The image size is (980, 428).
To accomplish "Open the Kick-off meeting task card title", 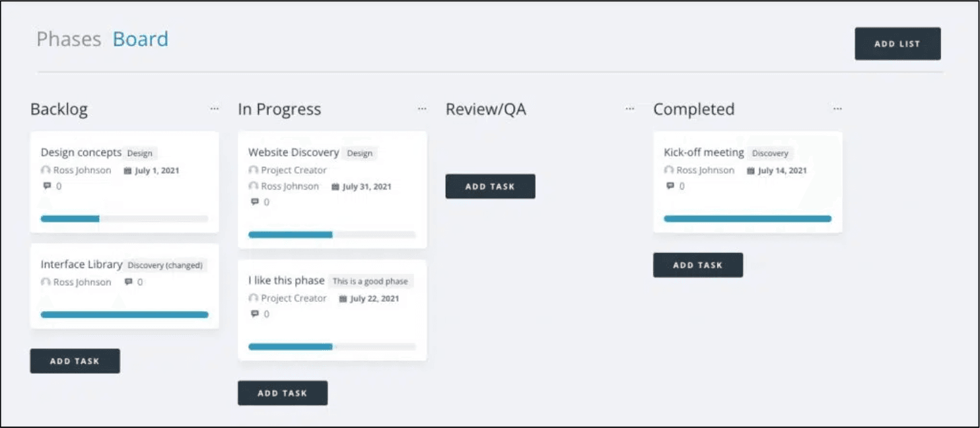I will click(704, 153).
